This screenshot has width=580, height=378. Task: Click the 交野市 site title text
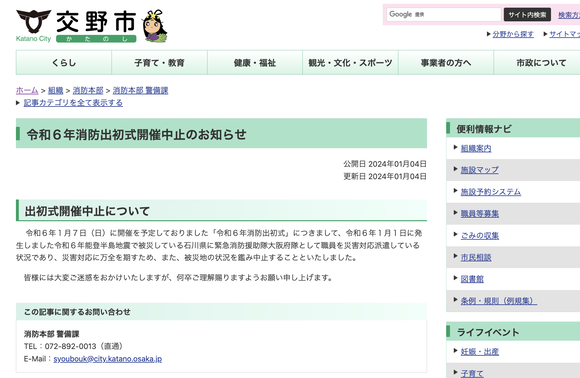[96, 21]
